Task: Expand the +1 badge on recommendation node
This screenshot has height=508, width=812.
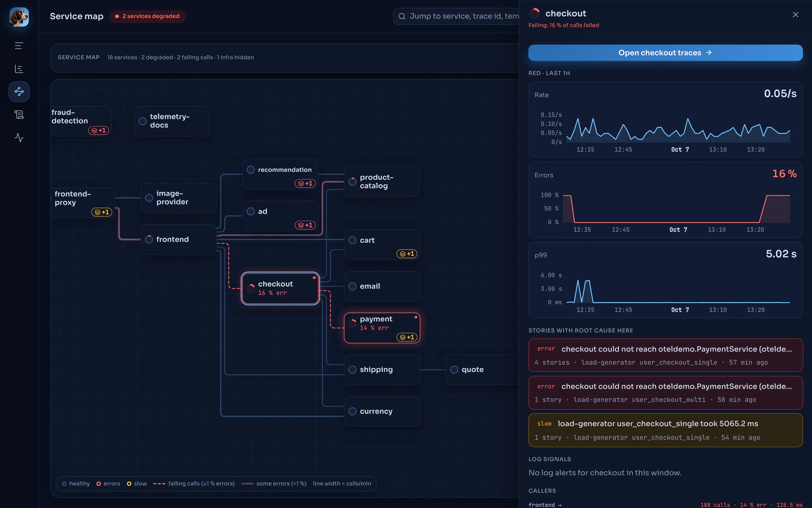Action: click(305, 183)
